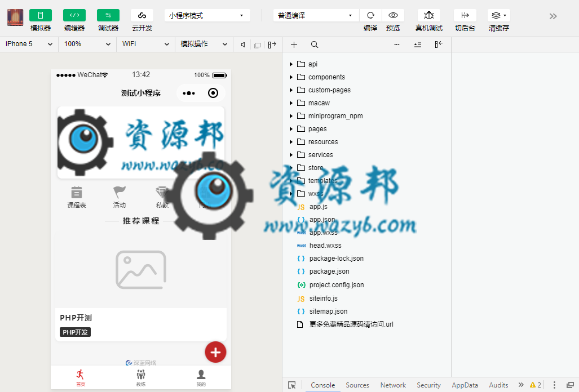Expand the toolbar overflow double-arrow
This screenshot has height=392, width=579.
[x=553, y=16]
